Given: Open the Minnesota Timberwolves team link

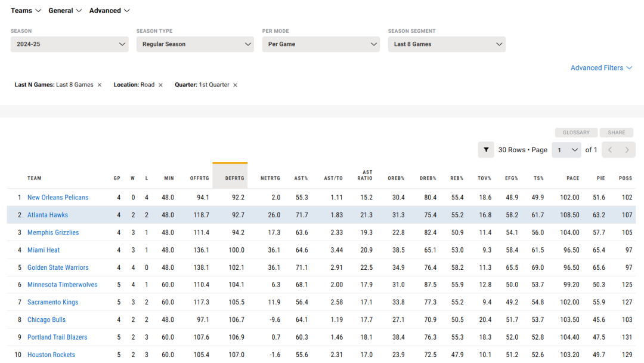Looking at the screenshot, I should tap(63, 284).
